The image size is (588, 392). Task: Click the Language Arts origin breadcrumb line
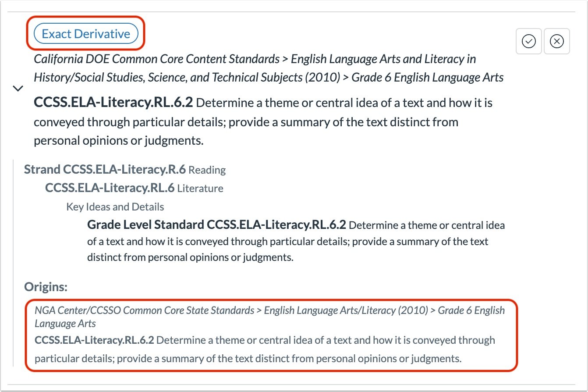pyautogui.click(x=65, y=324)
